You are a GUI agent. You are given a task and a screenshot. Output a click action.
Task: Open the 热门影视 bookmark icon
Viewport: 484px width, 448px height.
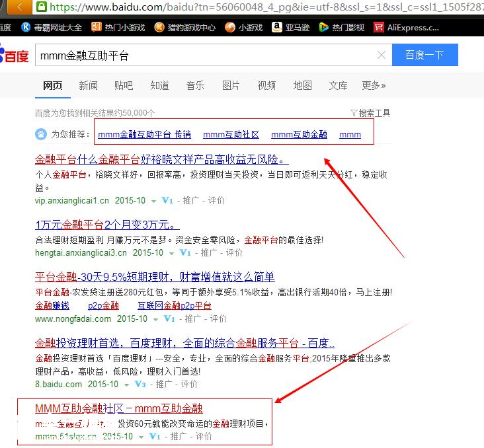coord(323,28)
